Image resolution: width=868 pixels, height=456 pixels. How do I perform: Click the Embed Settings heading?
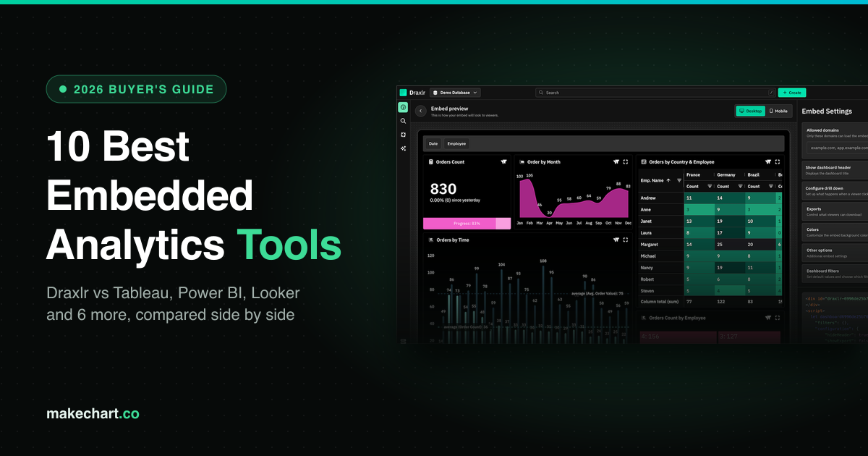click(x=827, y=111)
